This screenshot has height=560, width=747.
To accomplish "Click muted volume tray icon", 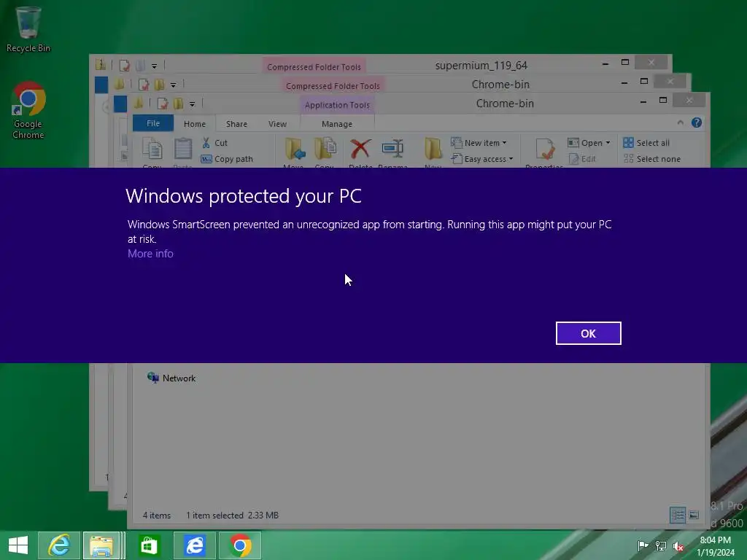I will [x=678, y=545].
